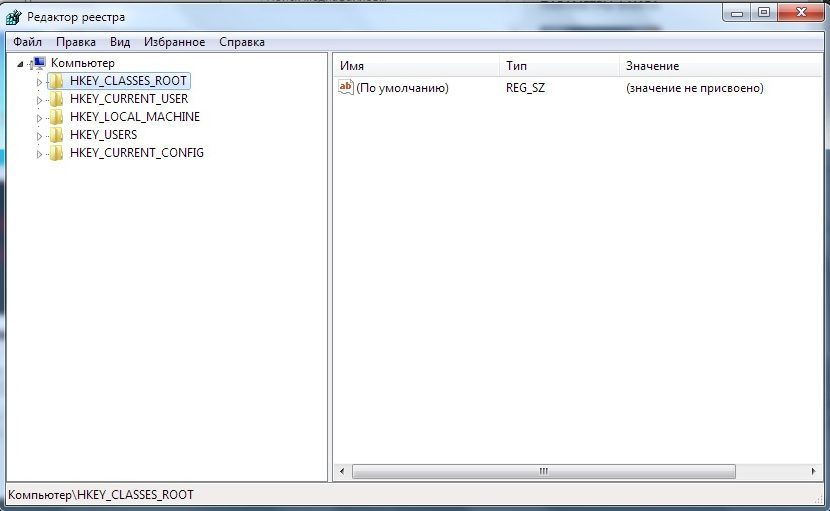Select HKEY_CLASSES_ROOT in the tree
Image resolution: width=830 pixels, height=511 pixels.
click(x=128, y=81)
